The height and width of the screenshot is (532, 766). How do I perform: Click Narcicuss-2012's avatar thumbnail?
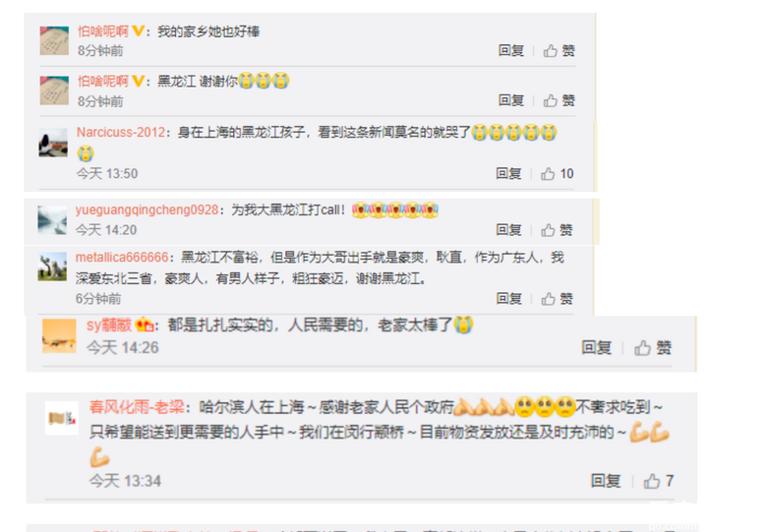click(x=53, y=143)
